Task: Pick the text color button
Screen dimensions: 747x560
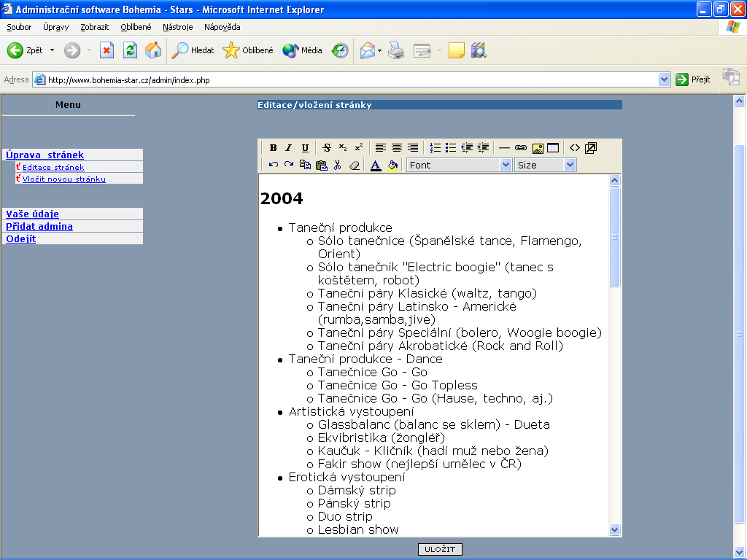Action: pos(376,166)
